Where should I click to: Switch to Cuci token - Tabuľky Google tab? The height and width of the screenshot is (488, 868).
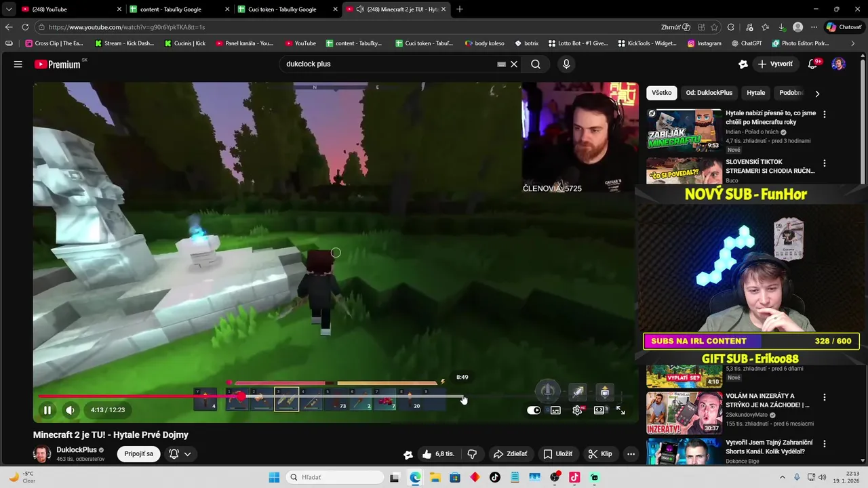pos(288,9)
